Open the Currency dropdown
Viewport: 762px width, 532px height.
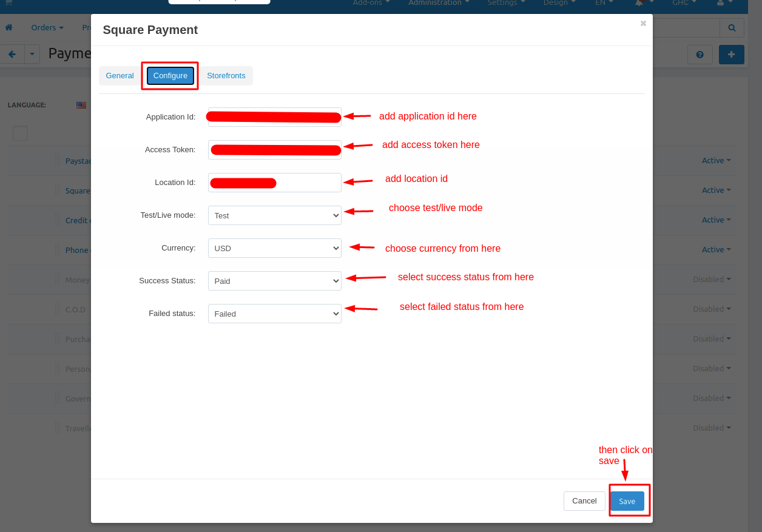[274, 248]
